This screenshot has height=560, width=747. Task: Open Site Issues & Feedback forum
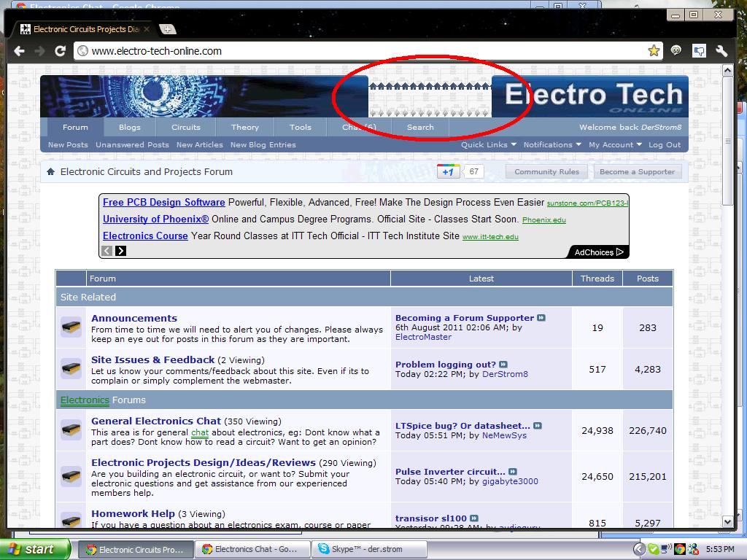[x=153, y=359]
